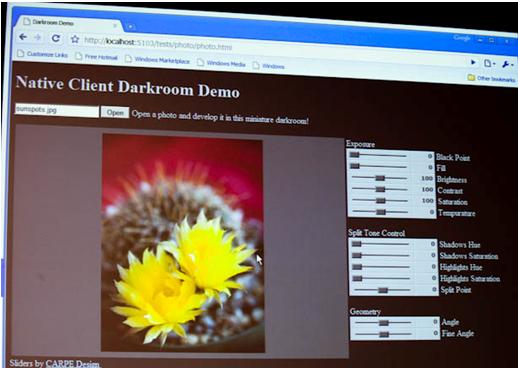Click the Split Tone Control heading
This screenshot has height=368, width=518.
377,233
